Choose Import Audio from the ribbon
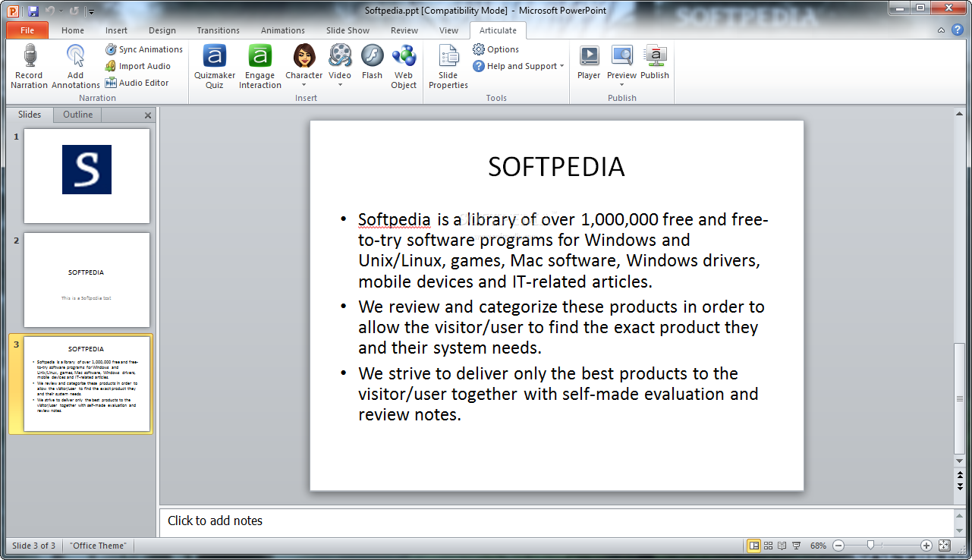Screen dimensions: 972x560 [x=138, y=66]
